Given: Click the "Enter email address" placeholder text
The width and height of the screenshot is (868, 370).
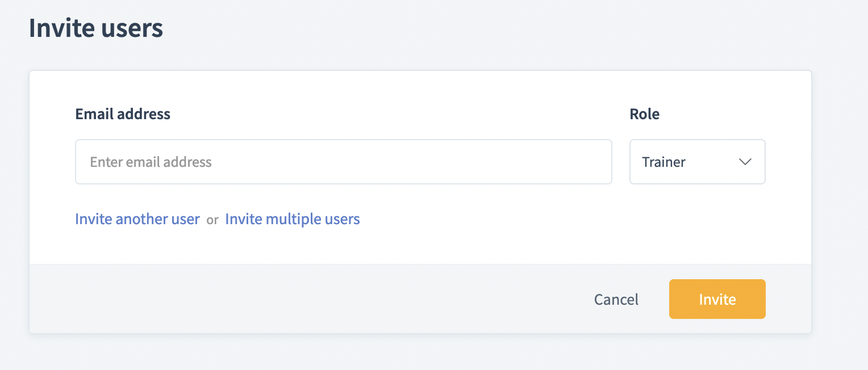Looking at the screenshot, I should tap(151, 162).
